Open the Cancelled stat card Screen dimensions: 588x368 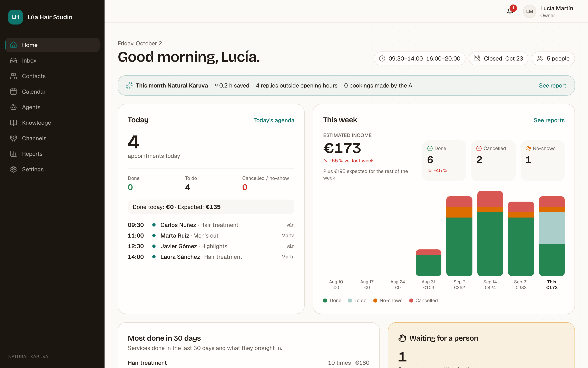point(493,160)
